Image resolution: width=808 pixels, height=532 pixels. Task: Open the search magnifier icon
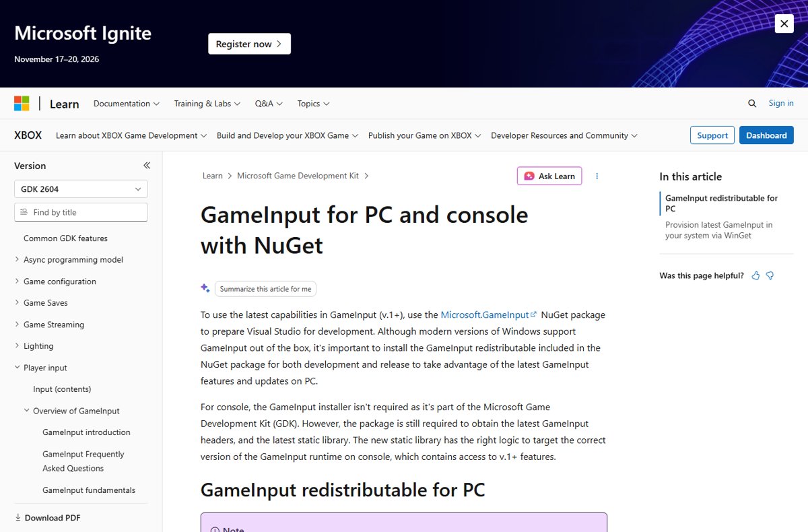click(x=752, y=103)
